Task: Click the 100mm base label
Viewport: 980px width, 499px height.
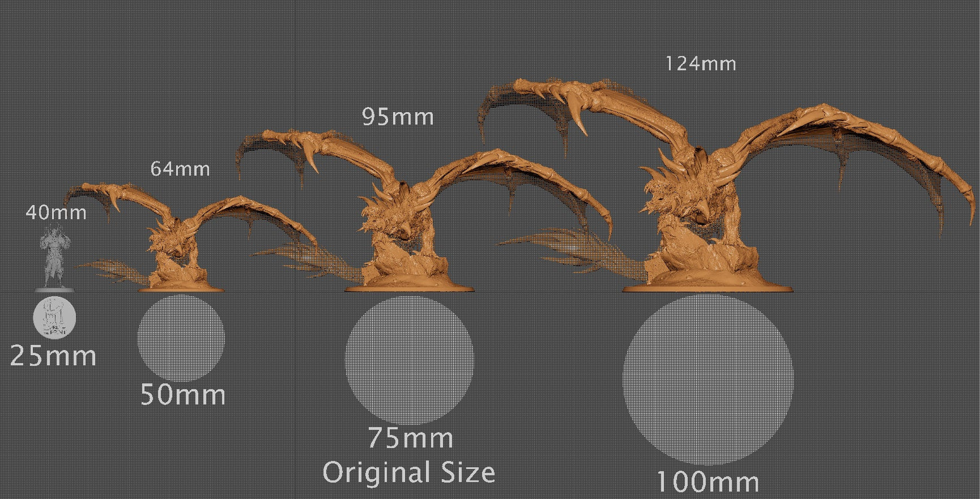Action: [x=708, y=482]
